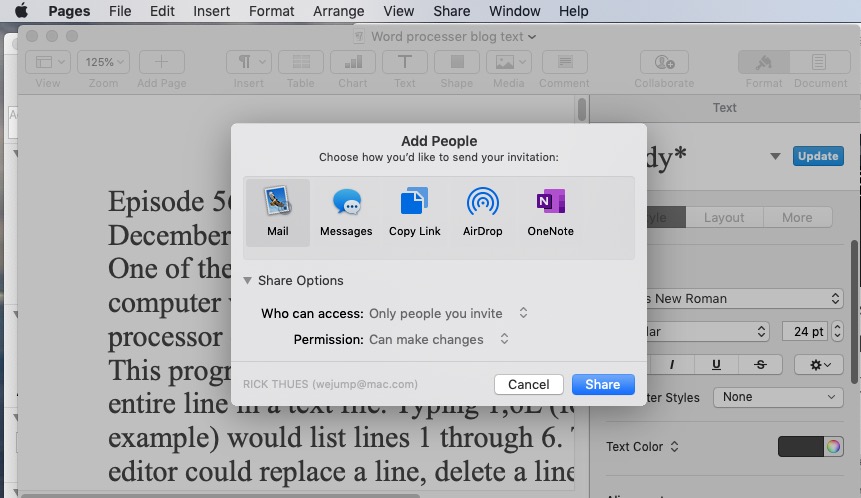Show the Document inspector icon
The width and height of the screenshot is (861, 498).
click(819, 62)
